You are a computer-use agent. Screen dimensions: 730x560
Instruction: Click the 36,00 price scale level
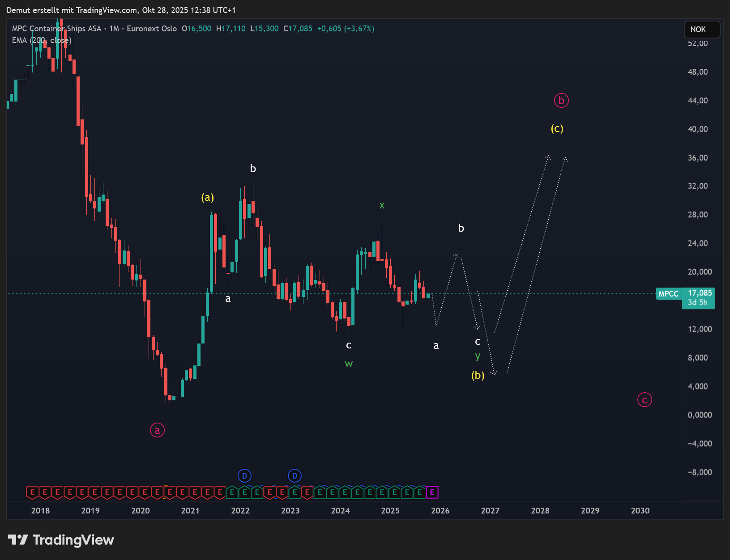[698, 158]
